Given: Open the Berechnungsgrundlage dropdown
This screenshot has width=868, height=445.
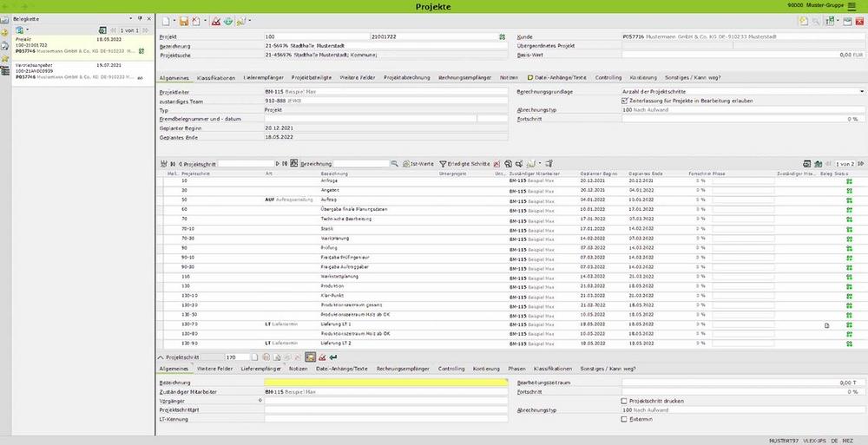Looking at the screenshot, I should [861, 91].
